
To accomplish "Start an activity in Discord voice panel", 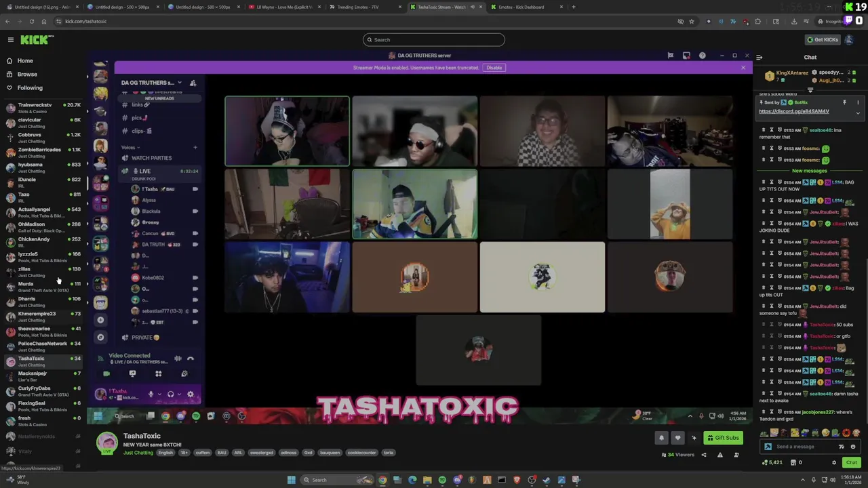I will tap(158, 373).
